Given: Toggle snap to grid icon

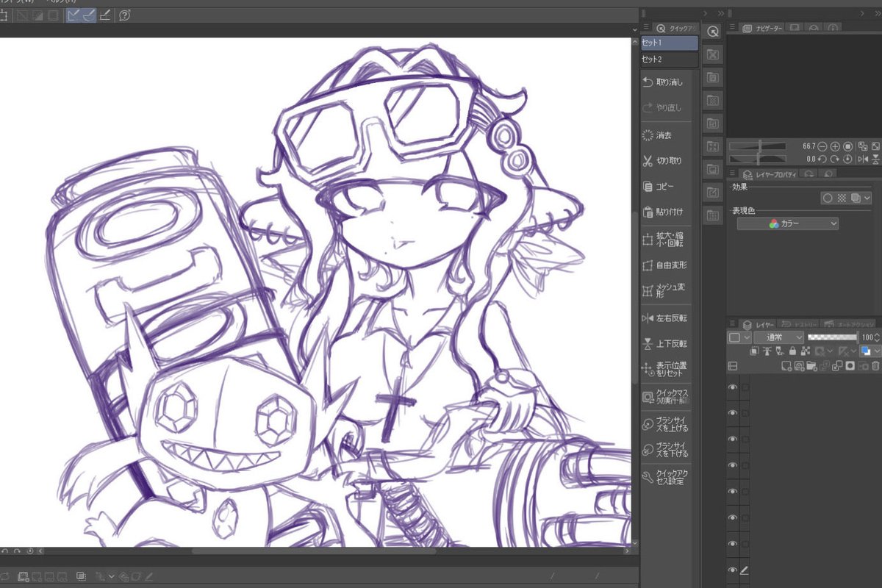Looking at the screenshot, I should [105, 15].
